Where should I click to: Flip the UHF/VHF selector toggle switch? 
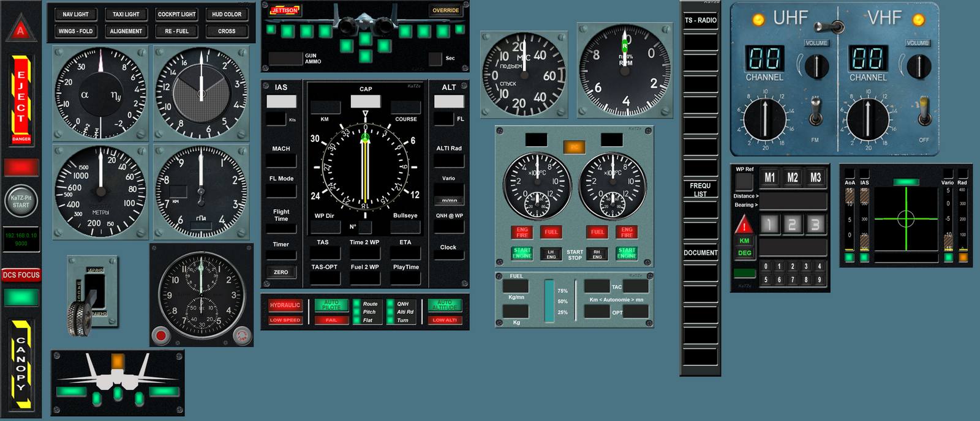(x=837, y=26)
